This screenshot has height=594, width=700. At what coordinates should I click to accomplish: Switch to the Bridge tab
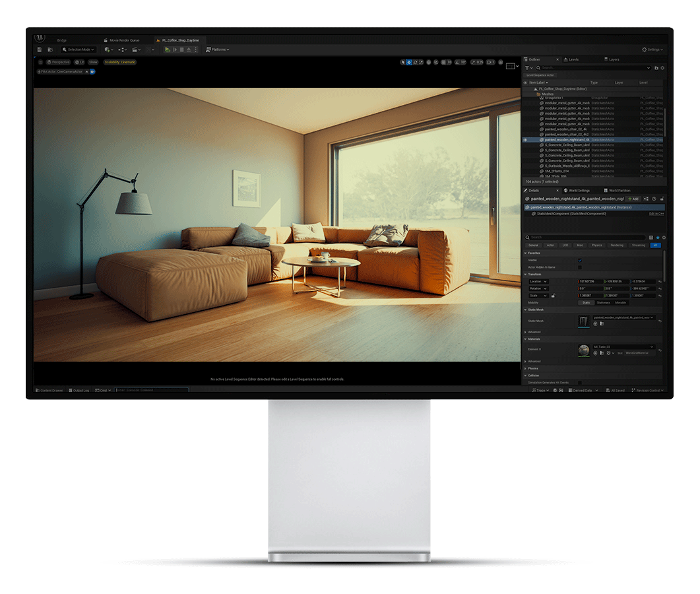pyautogui.click(x=61, y=40)
